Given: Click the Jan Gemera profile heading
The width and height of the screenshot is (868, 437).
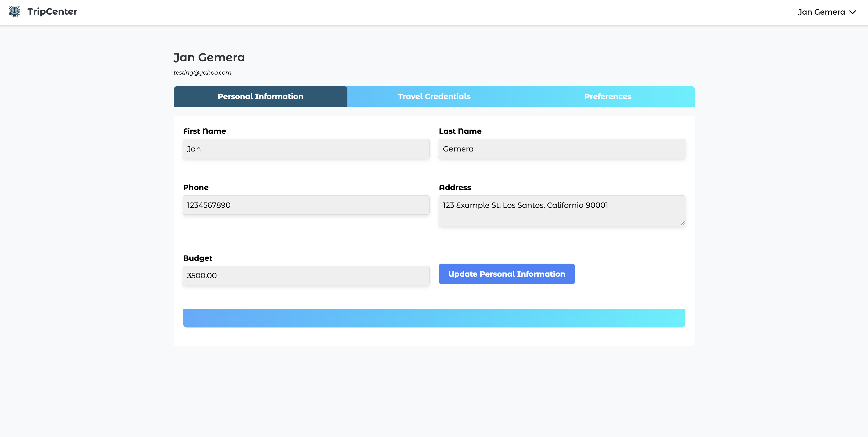Looking at the screenshot, I should [209, 57].
